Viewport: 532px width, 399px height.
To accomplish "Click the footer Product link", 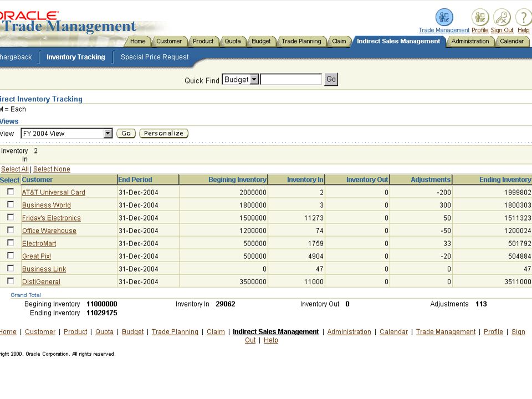I will (75, 332).
